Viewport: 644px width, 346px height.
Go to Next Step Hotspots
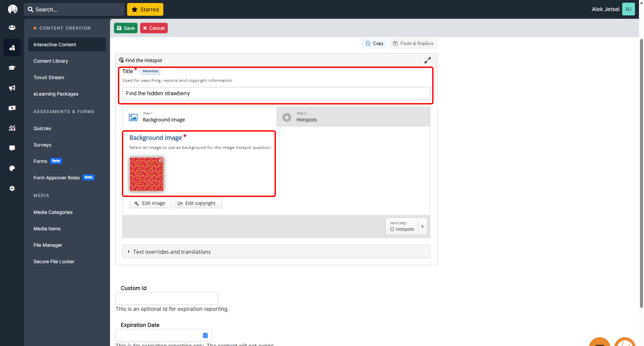coord(402,226)
